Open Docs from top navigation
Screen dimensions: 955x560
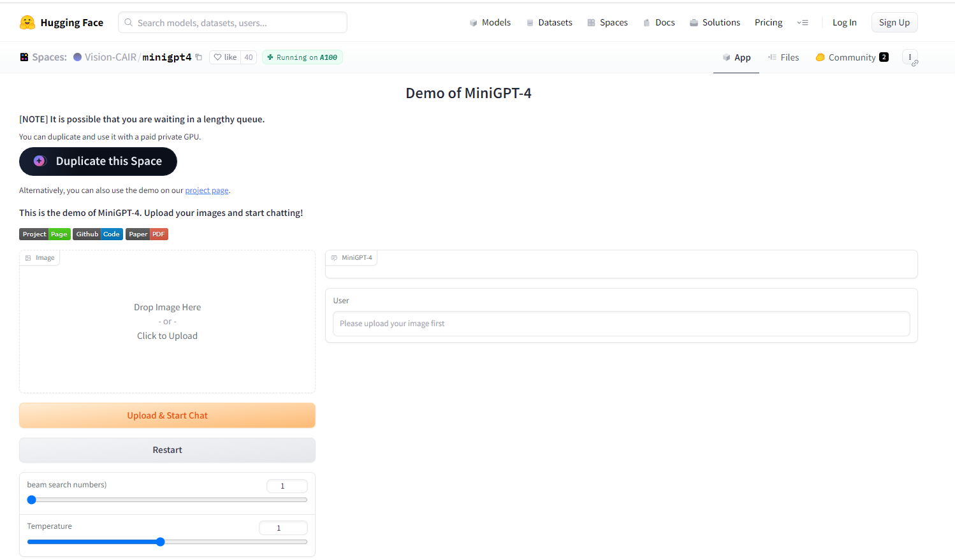tap(659, 22)
